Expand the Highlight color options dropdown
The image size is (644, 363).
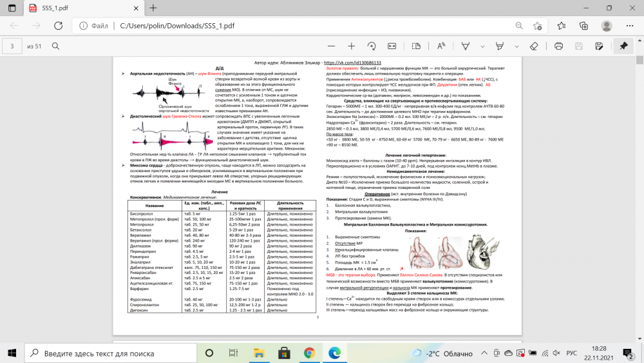coord(516,46)
